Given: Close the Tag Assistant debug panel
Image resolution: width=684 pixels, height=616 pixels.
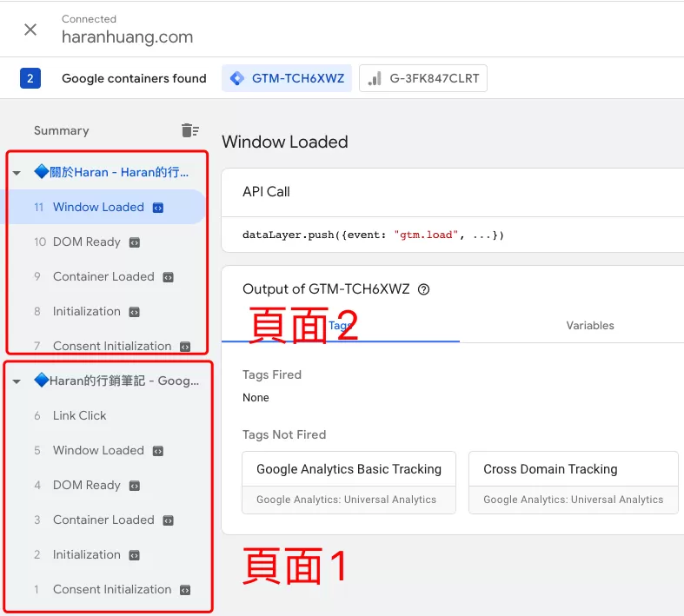Looking at the screenshot, I should 30,30.
